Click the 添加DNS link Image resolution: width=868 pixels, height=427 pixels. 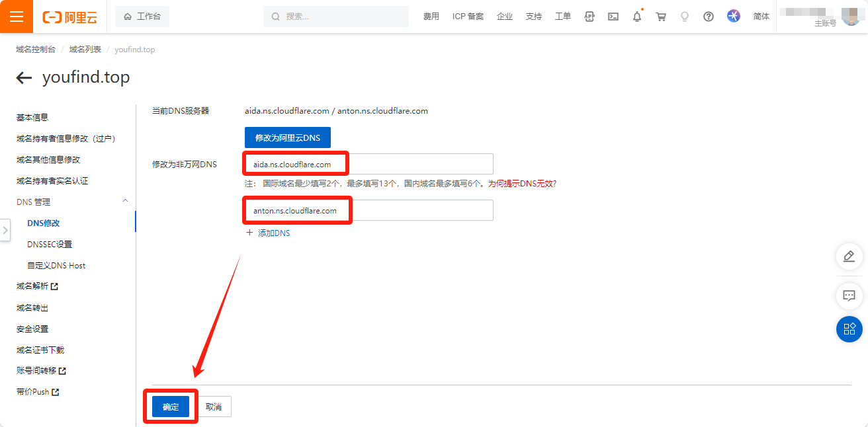268,233
